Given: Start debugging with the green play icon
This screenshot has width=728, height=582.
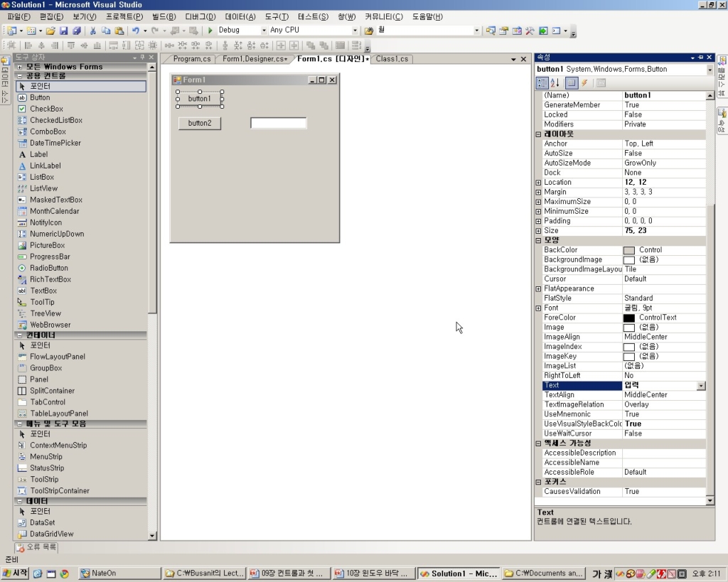Looking at the screenshot, I should [x=210, y=31].
